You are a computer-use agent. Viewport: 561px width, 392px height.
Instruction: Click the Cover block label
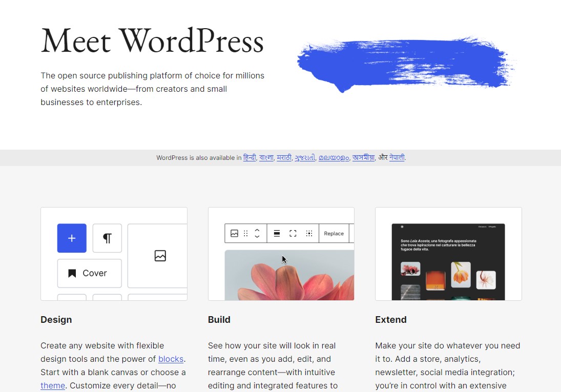(95, 273)
